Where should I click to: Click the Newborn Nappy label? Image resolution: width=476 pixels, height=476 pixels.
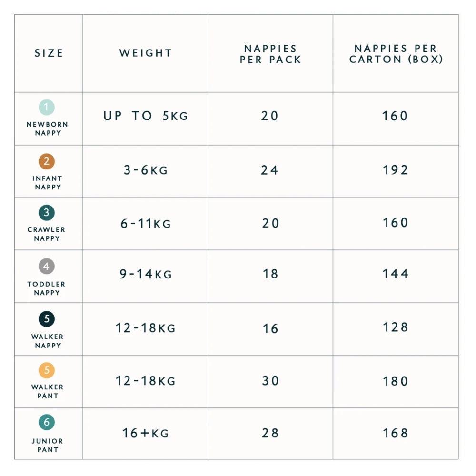click(x=47, y=129)
